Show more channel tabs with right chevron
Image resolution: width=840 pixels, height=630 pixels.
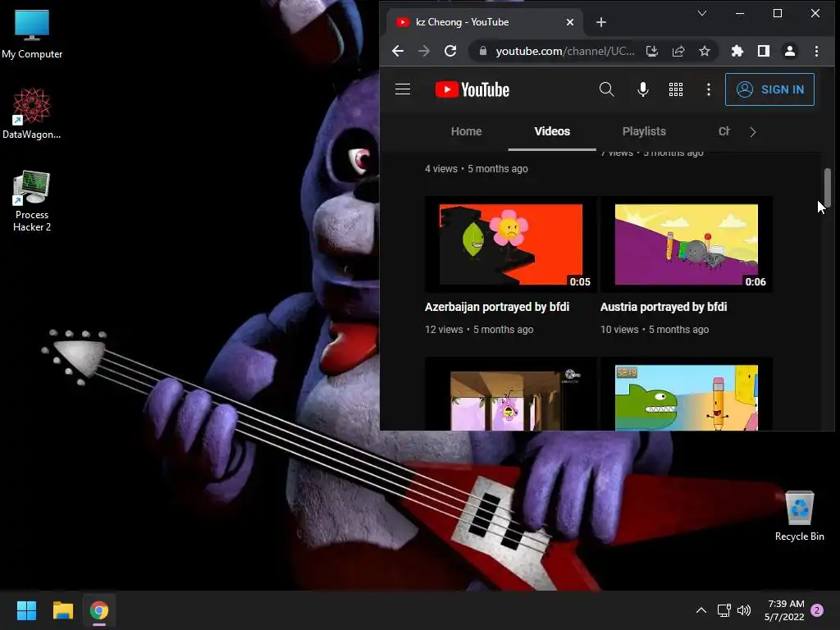[x=753, y=132]
